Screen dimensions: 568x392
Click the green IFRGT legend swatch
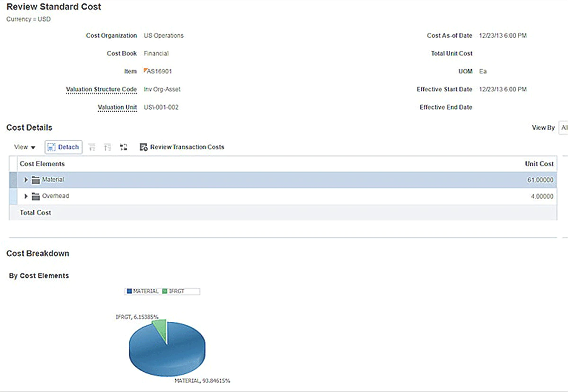coord(165,291)
